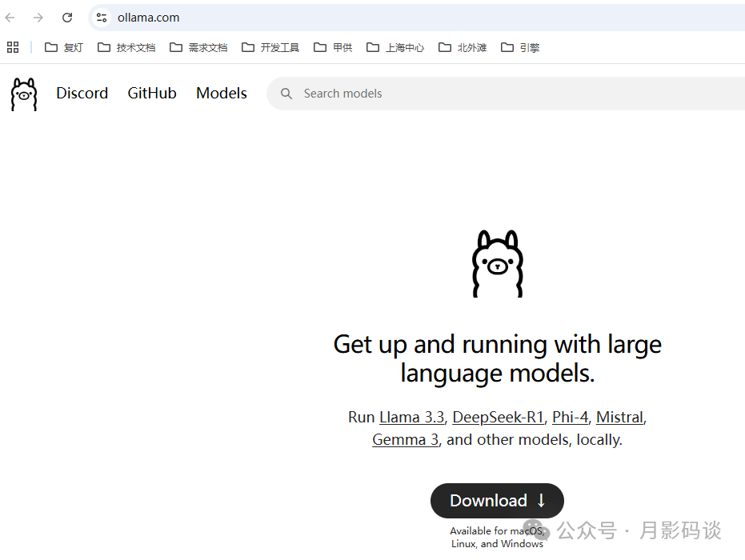Click the black Download button

point(497,501)
